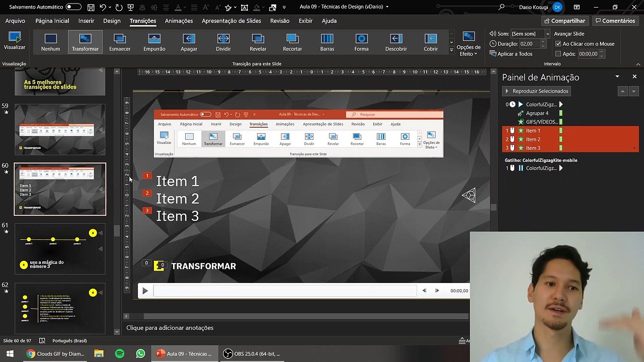Click the search magnifier in title bar

[502, 7]
